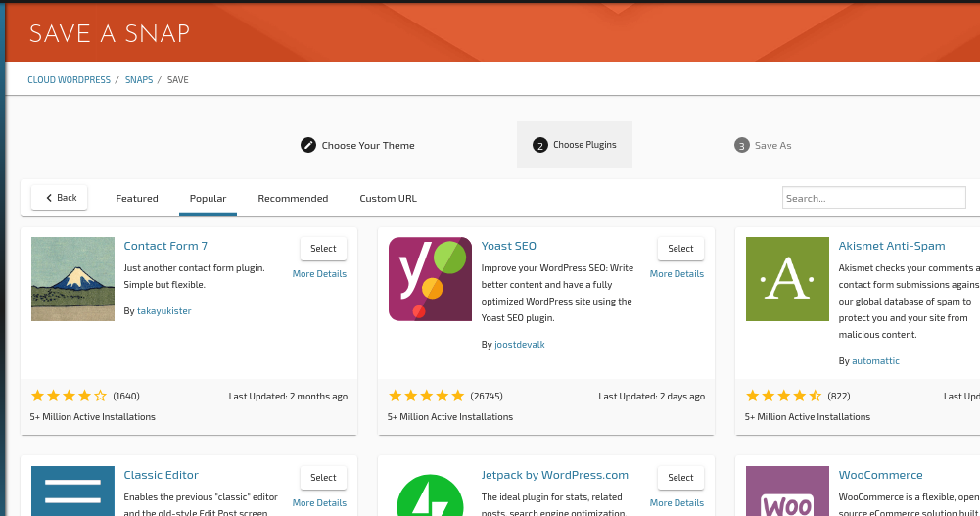Go back using the Back button
This screenshot has height=516, width=980.
(x=60, y=198)
